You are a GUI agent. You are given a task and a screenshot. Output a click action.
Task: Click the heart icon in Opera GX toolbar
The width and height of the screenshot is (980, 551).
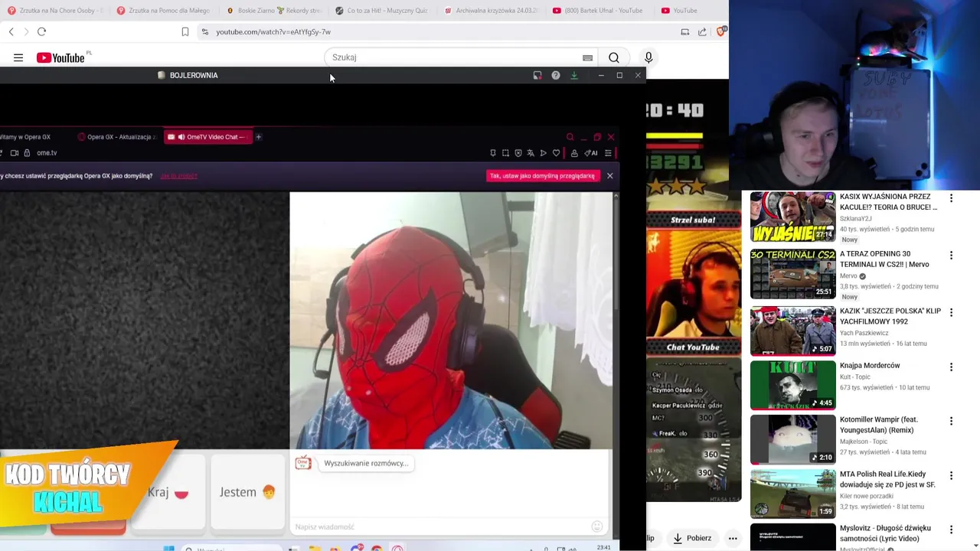coord(557,153)
